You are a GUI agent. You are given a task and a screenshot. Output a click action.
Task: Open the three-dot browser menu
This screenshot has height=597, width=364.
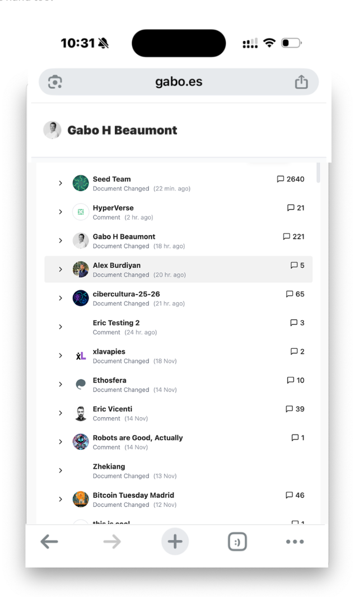295,542
